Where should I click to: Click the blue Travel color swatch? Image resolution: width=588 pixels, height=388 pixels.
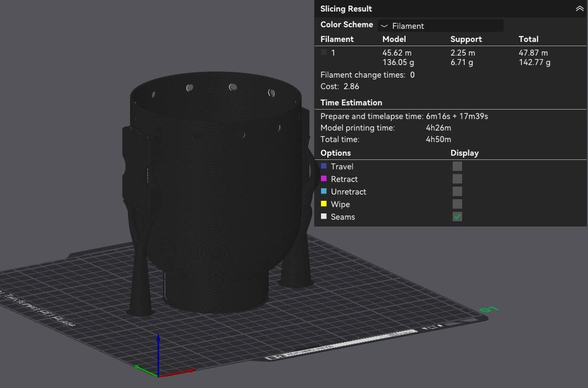[324, 166]
